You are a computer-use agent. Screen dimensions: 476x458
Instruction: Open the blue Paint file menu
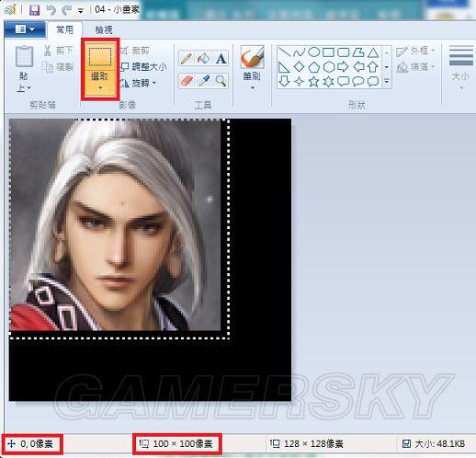[x=25, y=29]
